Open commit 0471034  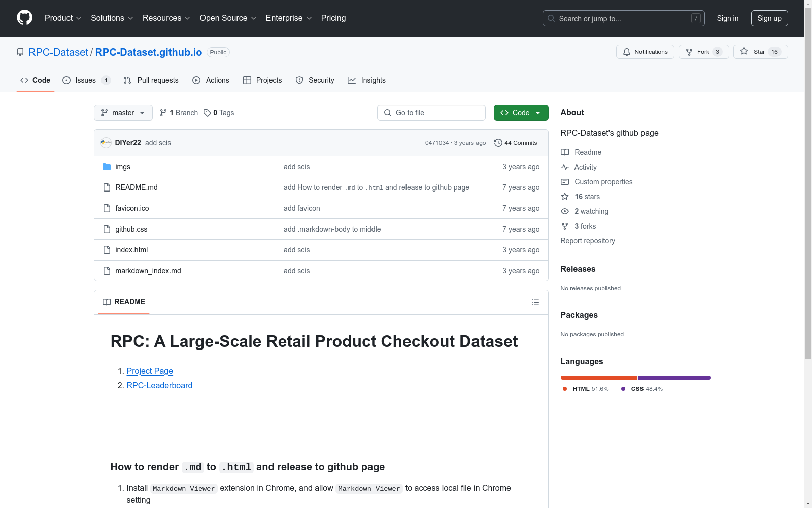tap(437, 143)
